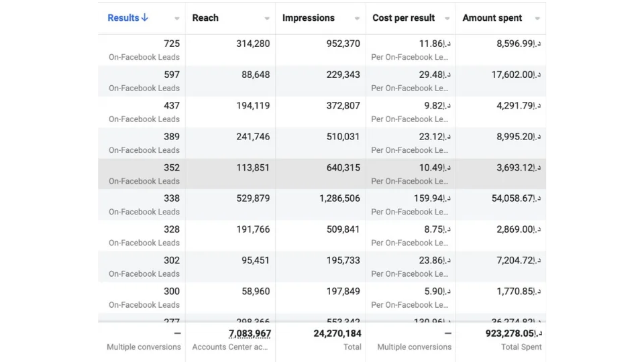Click the impressions value 195,733
The image size is (644, 362).
343,260
